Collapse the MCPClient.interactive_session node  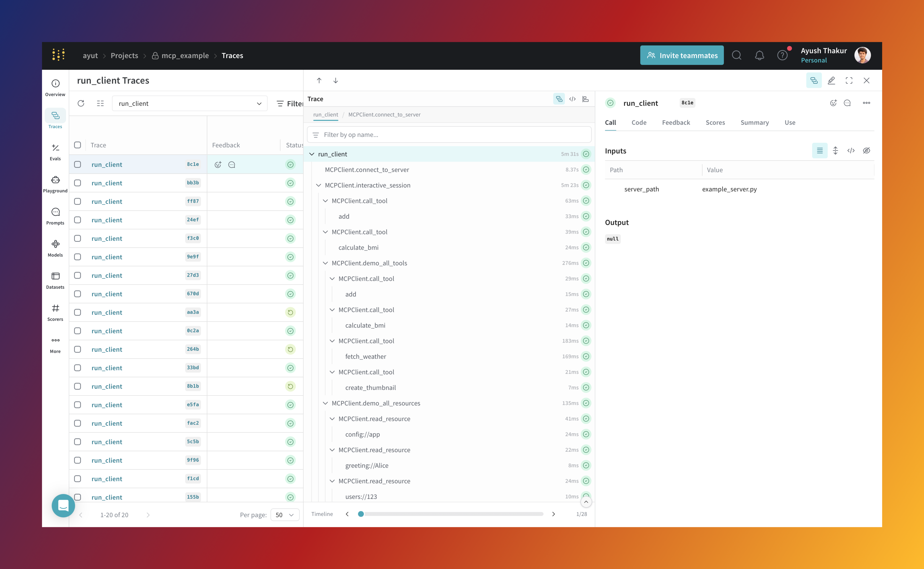click(x=318, y=185)
